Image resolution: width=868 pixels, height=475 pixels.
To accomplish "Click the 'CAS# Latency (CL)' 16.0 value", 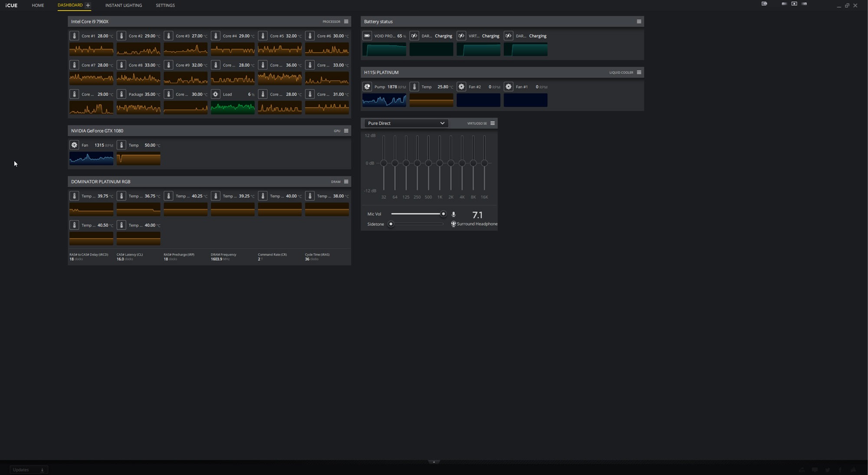I will click(120, 259).
